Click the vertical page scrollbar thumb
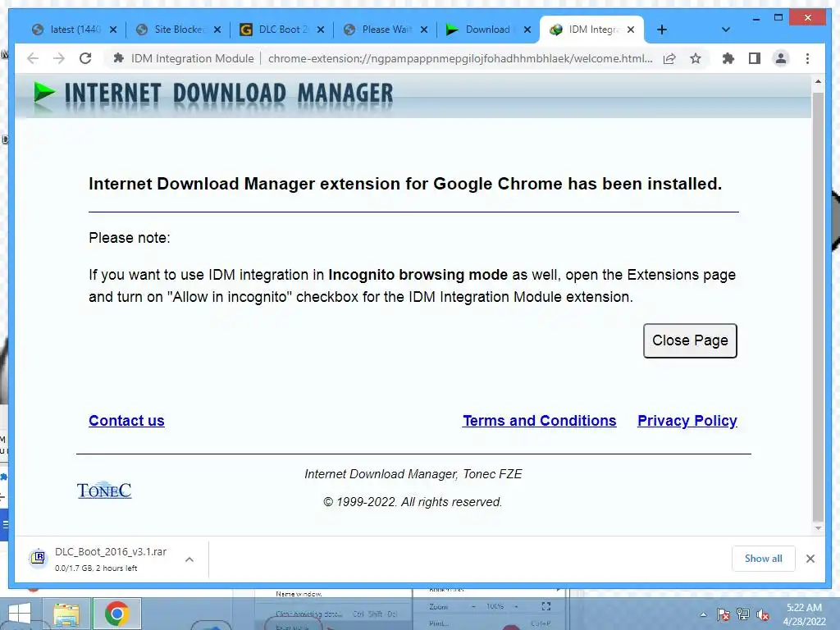The width and height of the screenshot is (840, 630). [x=818, y=307]
